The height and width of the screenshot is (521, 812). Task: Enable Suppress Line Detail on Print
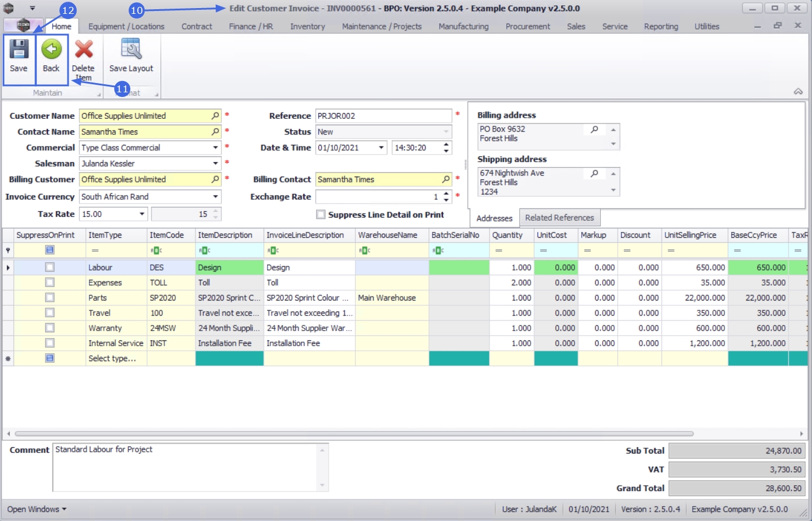click(321, 215)
